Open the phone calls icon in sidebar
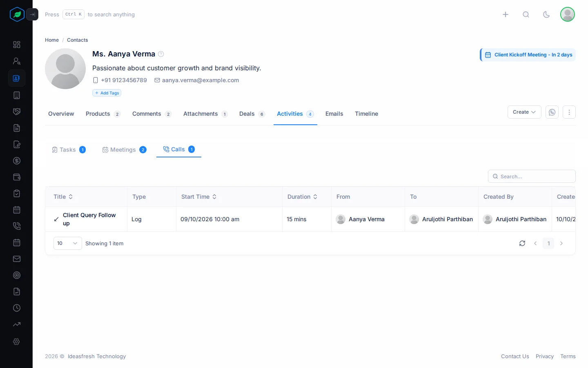 tap(17, 226)
